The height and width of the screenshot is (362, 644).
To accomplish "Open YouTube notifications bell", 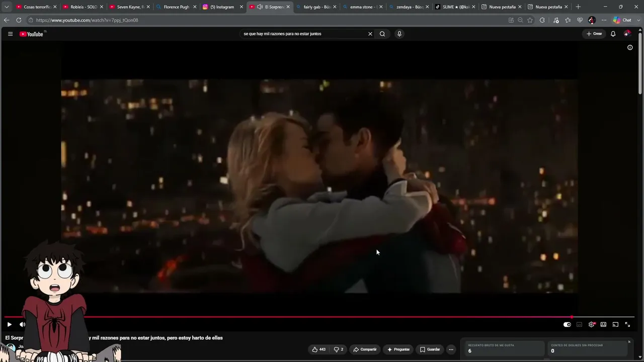I will [613, 34].
